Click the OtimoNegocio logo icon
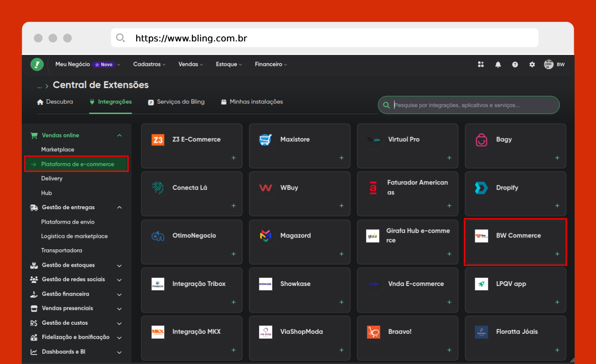Screen dimensions: 596x364 [158, 236]
